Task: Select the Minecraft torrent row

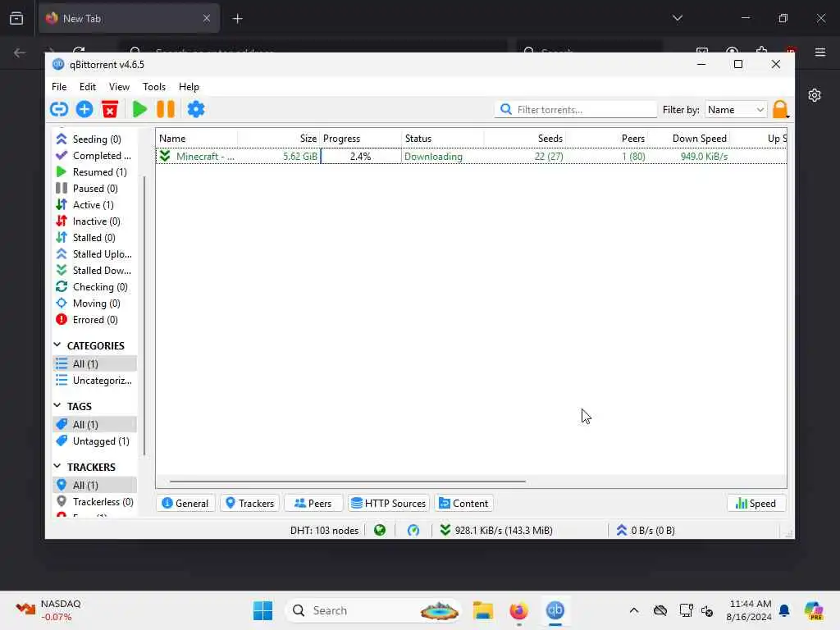Action: (471, 157)
